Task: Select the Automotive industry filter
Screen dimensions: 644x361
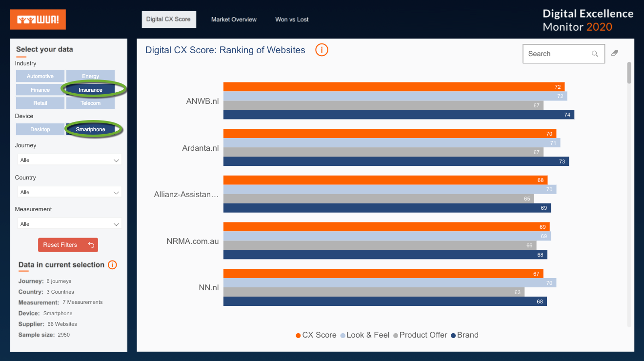Action: click(40, 76)
